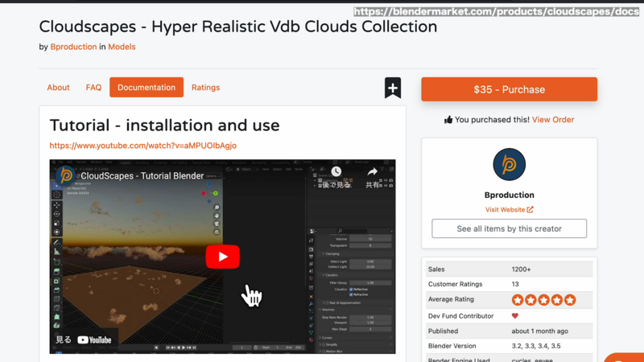The image size is (644, 362).
Task: Click the Blender Version '3.2, 3.3, 3.4, 3.5' text
Action: (536, 346)
